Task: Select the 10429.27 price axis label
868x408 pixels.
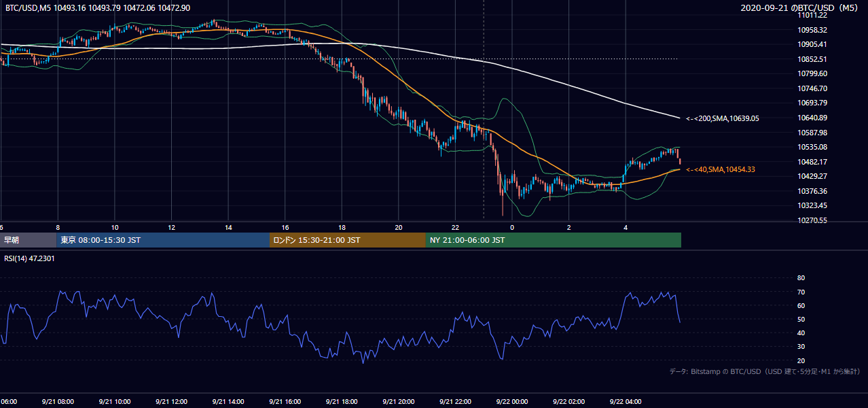Action: point(813,176)
